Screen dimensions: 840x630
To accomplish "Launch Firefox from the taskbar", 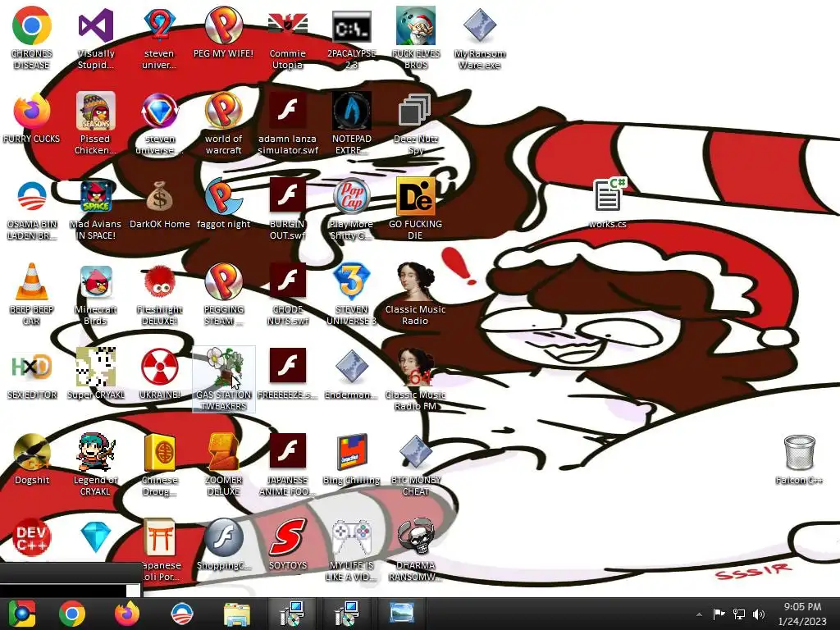I will 127,614.
